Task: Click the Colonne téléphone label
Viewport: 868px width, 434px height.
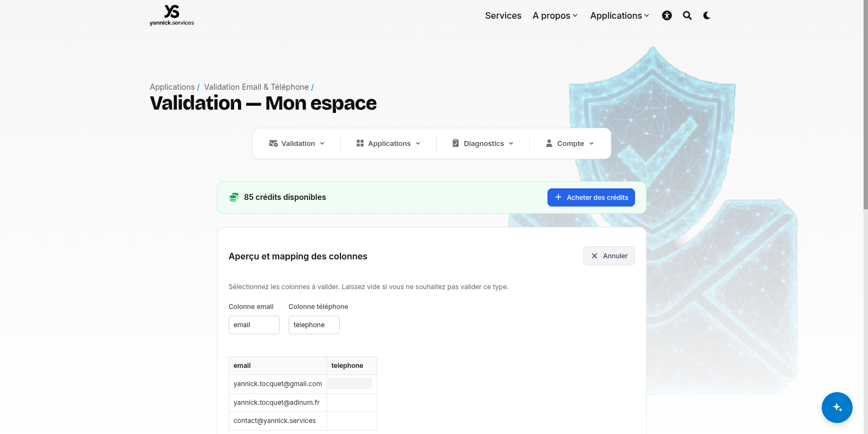Action: pyautogui.click(x=318, y=307)
